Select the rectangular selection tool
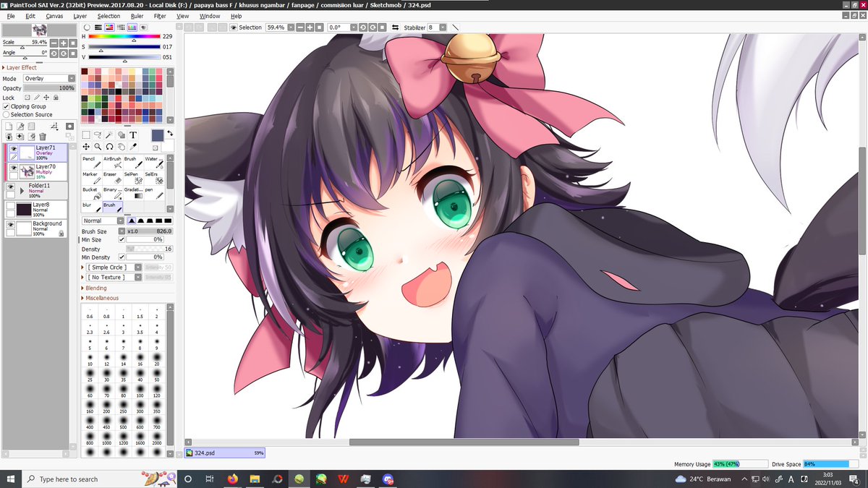Viewport: 868px width, 488px height. (86, 134)
